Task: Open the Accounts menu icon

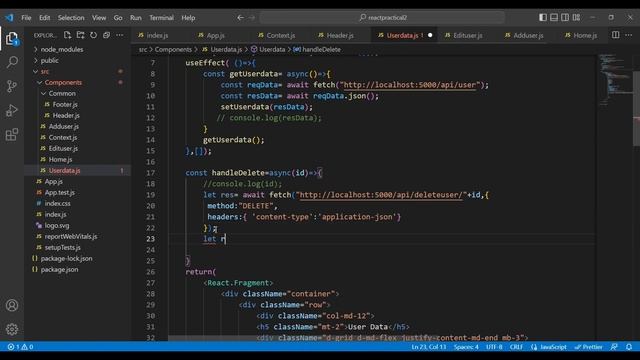Action: pyautogui.click(x=12, y=305)
